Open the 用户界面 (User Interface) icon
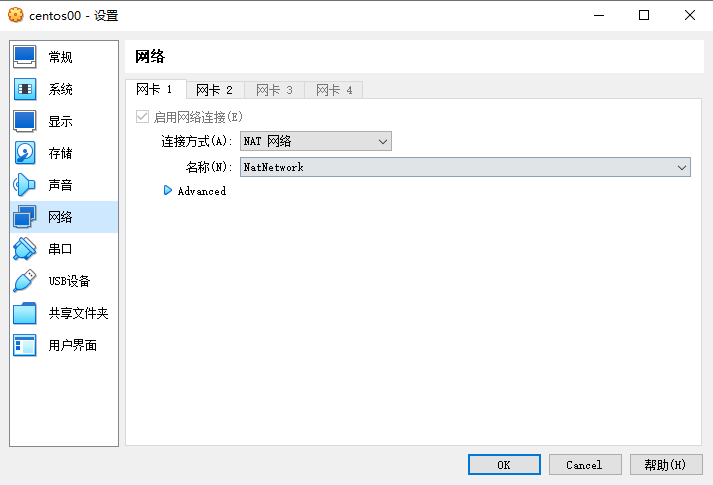The width and height of the screenshot is (713, 485). pos(25,345)
